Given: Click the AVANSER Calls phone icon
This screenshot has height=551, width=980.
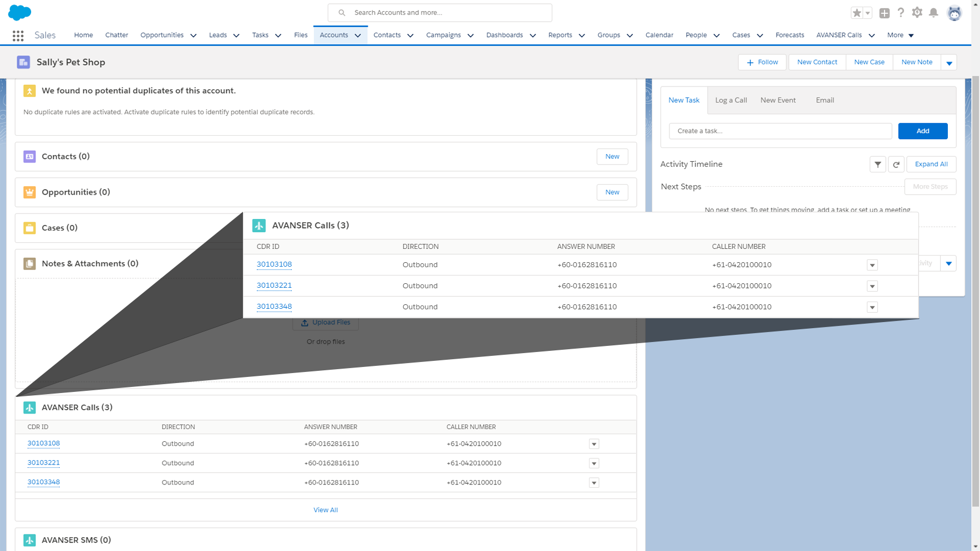Looking at the screenshot, I should 29,407.
